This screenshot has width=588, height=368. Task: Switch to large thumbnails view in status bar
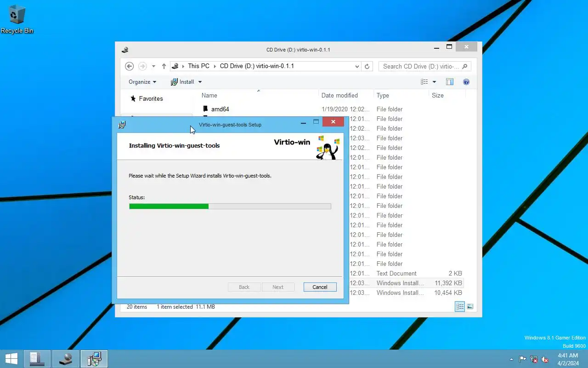[470, 307]
